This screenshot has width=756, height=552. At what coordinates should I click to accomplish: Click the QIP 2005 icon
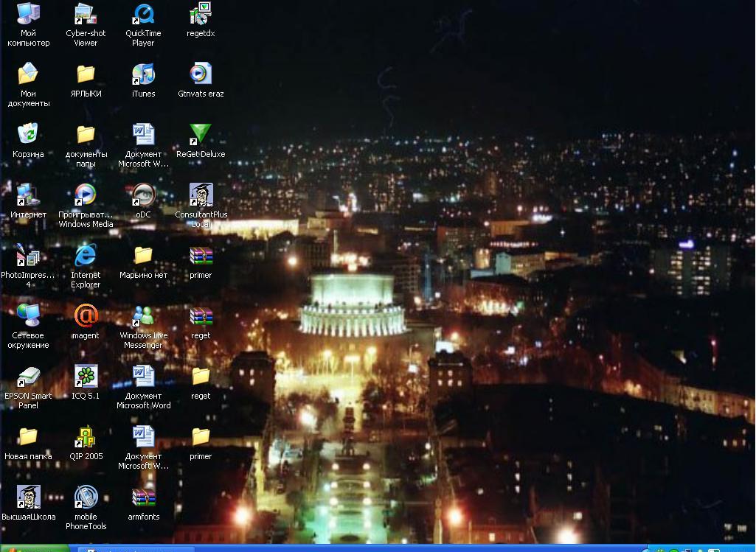coord(86,437)
